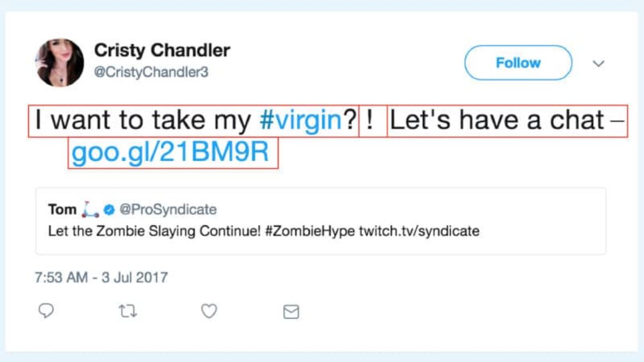The height and width of the screenshot is (362, 644).
Task: Click the "I want to take my" text
Action: pos(143,121)
